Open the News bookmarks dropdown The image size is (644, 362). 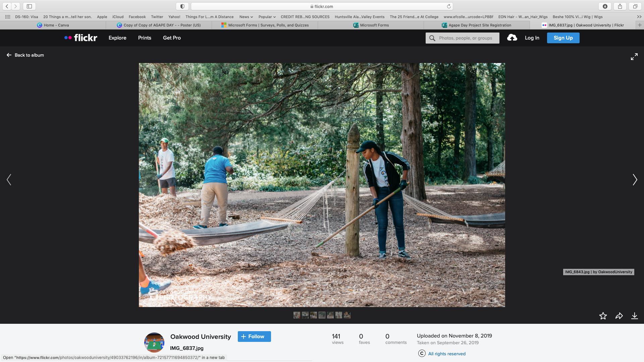(246, 17)
